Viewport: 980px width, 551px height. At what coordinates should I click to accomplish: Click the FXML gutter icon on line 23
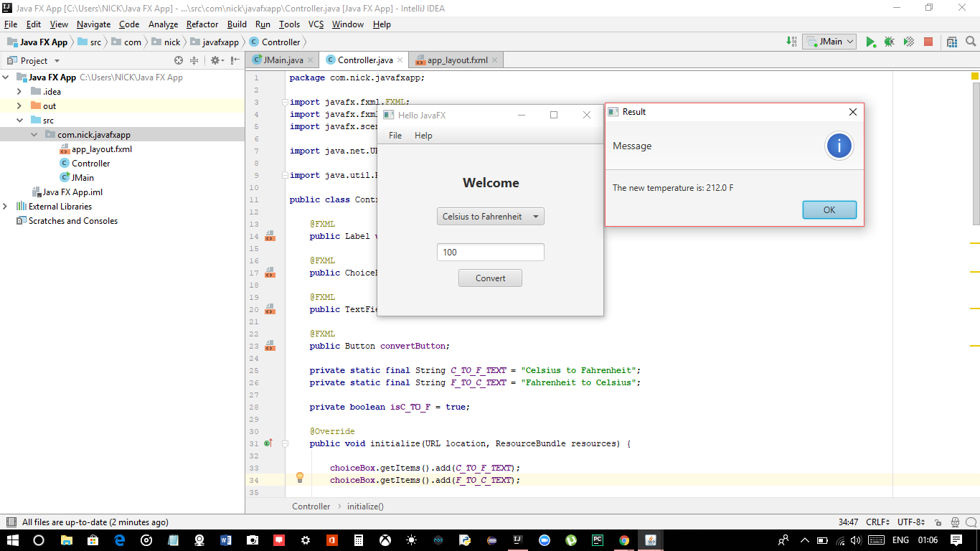coord(270,346)
